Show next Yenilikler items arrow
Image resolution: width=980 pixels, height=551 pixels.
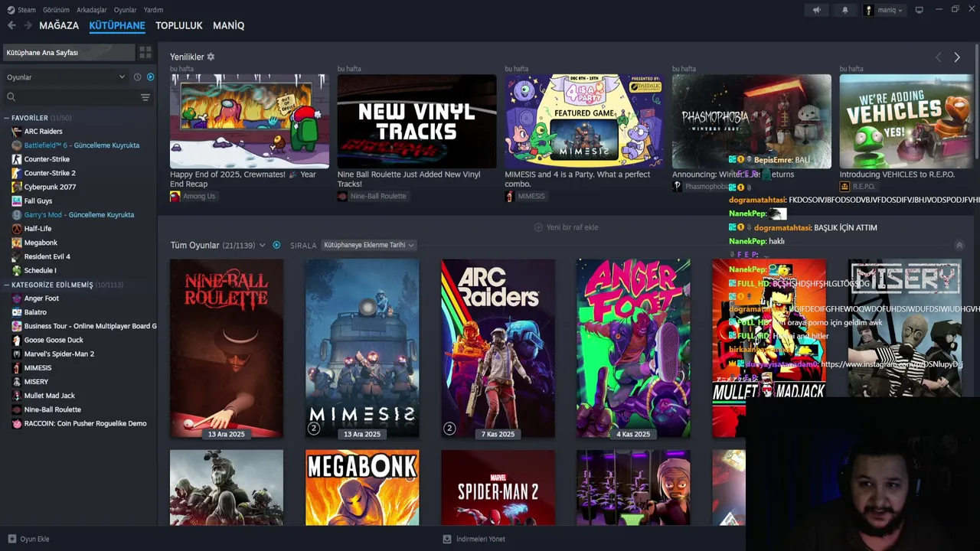[957, 57]
